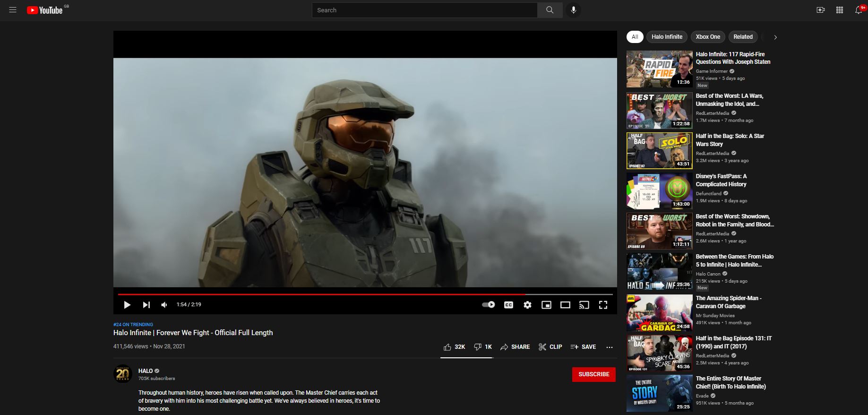Activate the miniplayer icon
The width and height of the screenshot is (868, 415).
(546, 305)
